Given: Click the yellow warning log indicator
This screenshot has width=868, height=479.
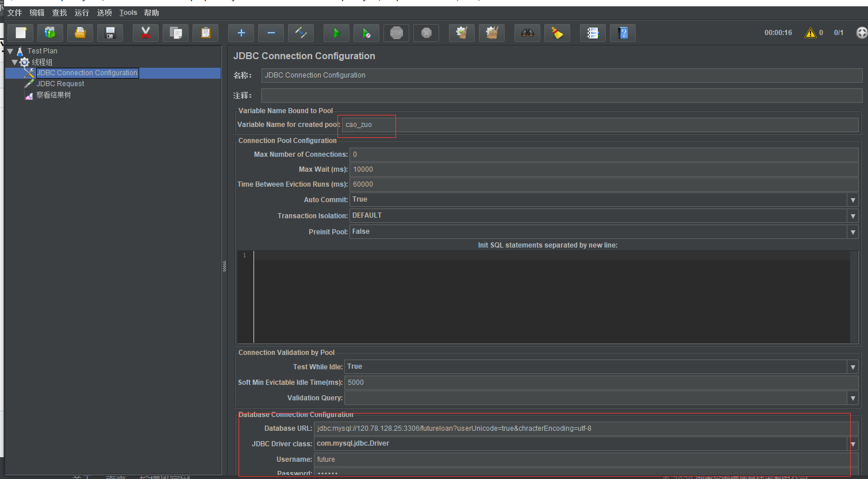Looking at the screenshot, I should (x=811, y=33).
